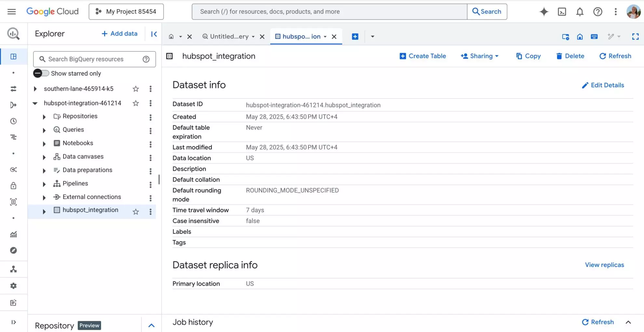Refresh the dataset details
The image size is (644, 332).
pyautogui.click(x=615, y=56)
